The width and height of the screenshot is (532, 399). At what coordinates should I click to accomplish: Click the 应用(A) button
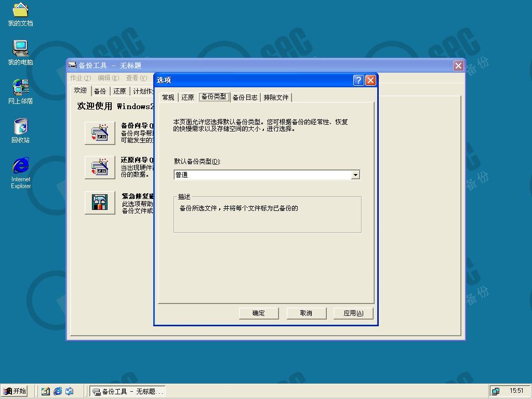[x=353, y=313]
